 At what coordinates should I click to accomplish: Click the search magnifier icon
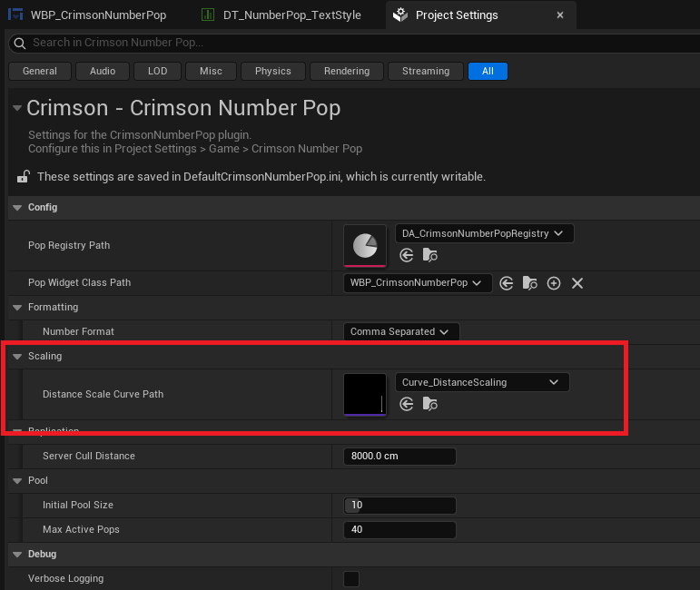[x=20, y=43]
